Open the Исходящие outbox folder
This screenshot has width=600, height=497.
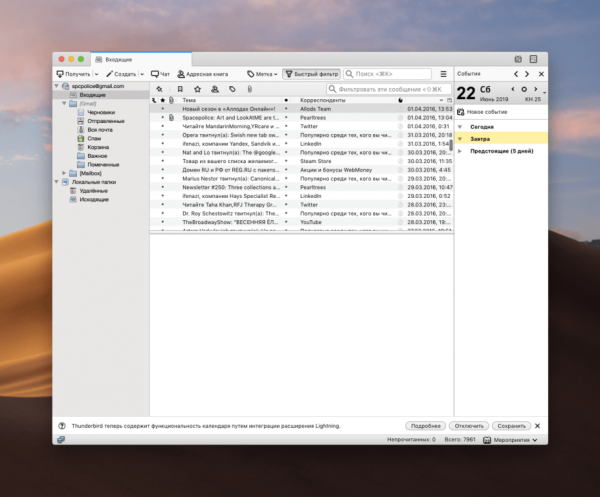point(89,199)
